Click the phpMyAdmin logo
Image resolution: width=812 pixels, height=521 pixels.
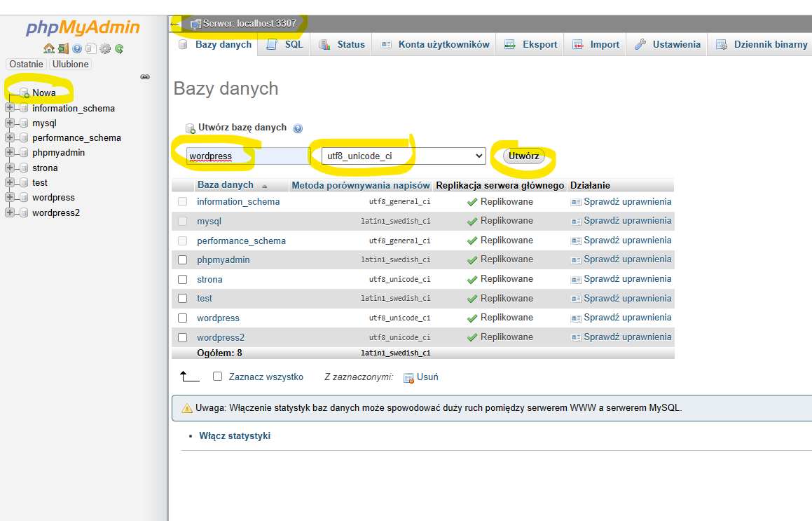(x=83, y=27)
